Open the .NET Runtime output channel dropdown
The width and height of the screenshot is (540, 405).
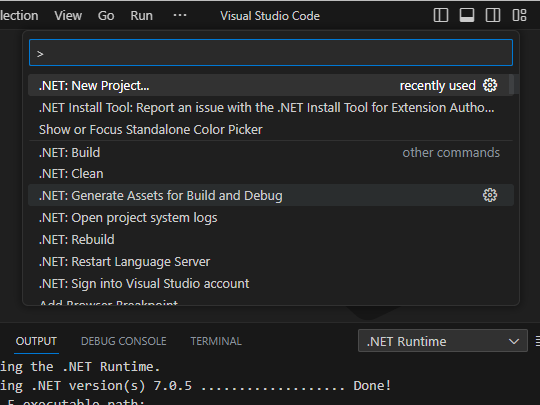tap(443, 341)
